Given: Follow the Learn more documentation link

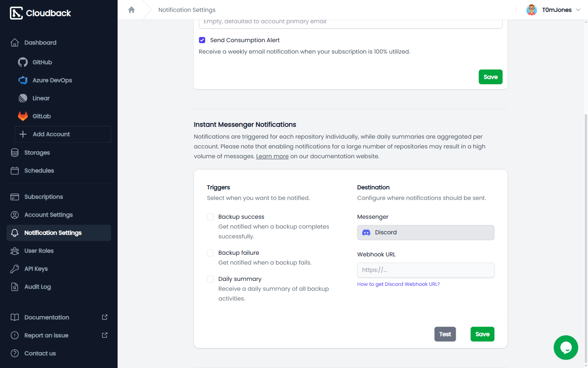Looking at the screenshot, I should [272, 156].
